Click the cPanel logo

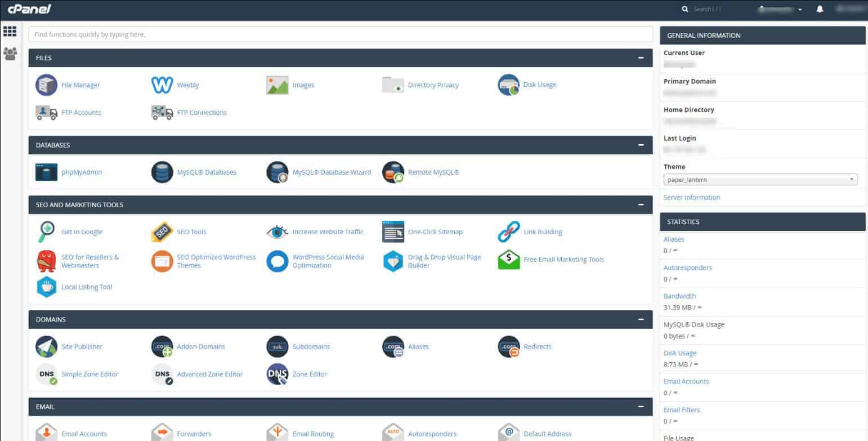click(29, 9)
